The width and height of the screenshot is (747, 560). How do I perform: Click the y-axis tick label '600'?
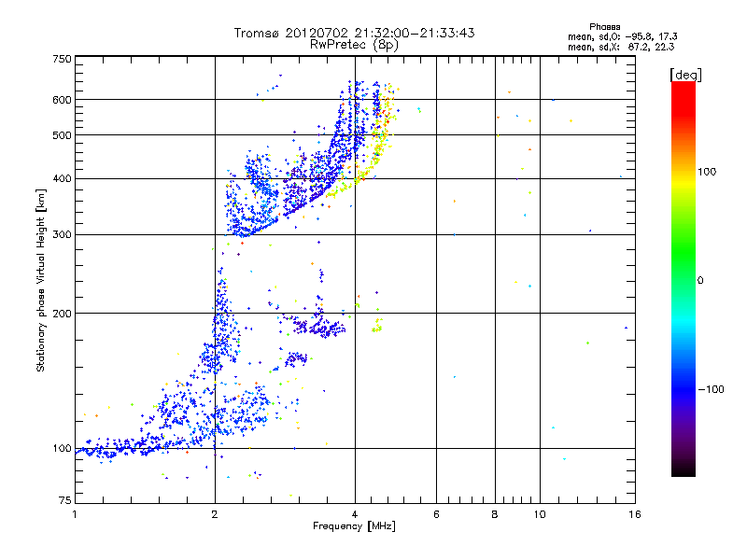[x=62, y=100]
